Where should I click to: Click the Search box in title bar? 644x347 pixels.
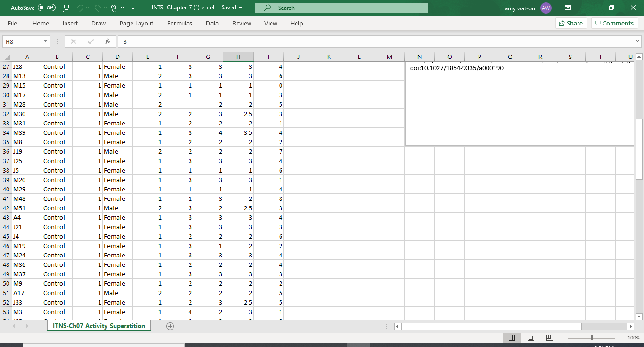point(341,8)
